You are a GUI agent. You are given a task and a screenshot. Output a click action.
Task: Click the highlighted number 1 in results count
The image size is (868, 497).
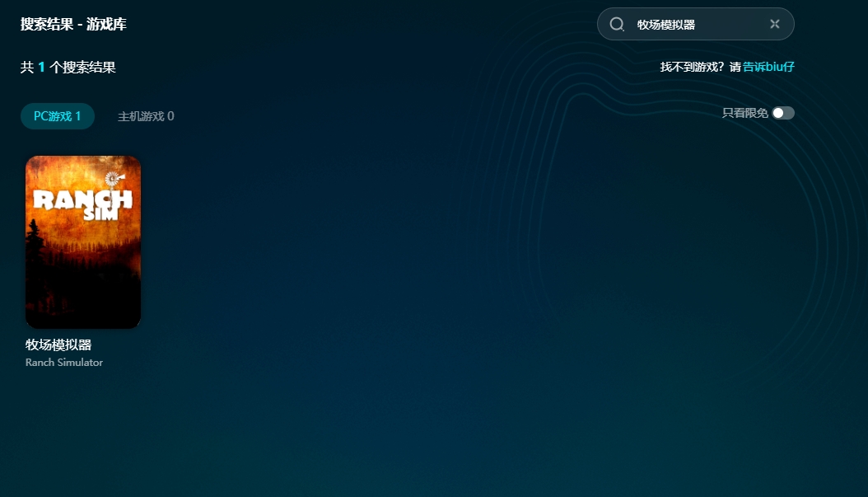point(41,68)
